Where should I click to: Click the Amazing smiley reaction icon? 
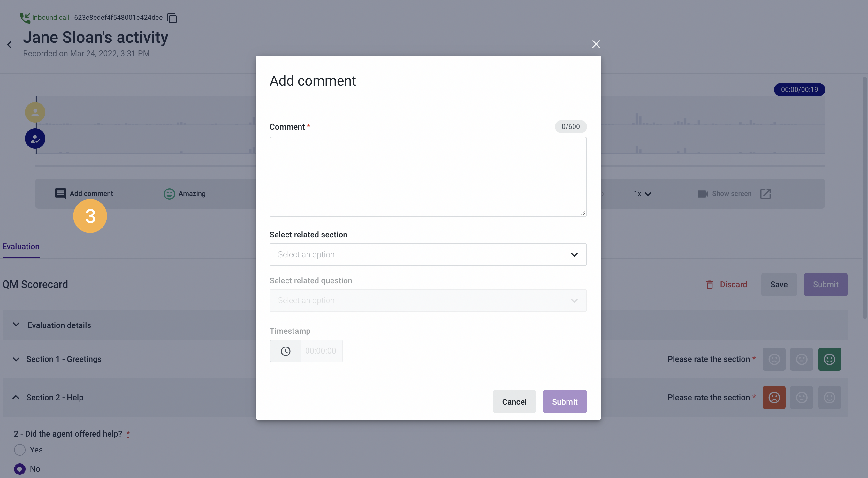tap(169, 194)
